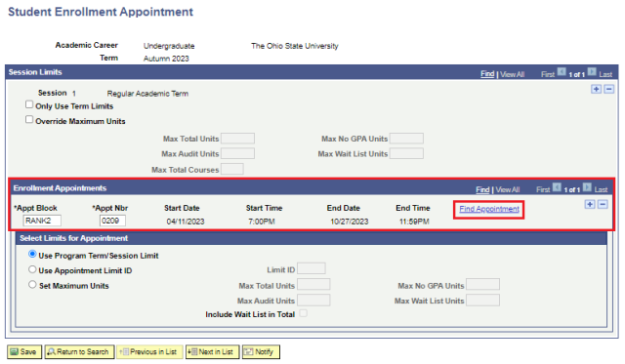Viewport: 625px width, 364px height.
Task: Click session Max No GPA Units field
Action: 406,139
